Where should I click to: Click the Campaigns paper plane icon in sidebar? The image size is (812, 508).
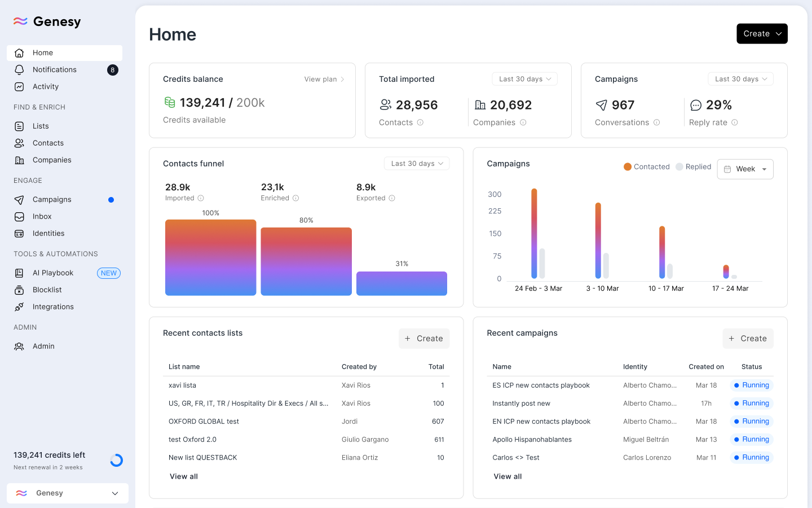pyautogui.click(x=19, y=200)
